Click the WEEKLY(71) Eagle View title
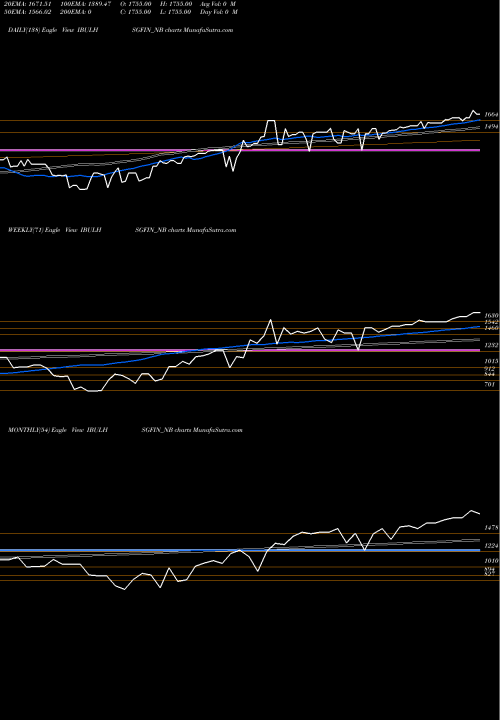The image size is (500, 720). click(x=55, y=230)
